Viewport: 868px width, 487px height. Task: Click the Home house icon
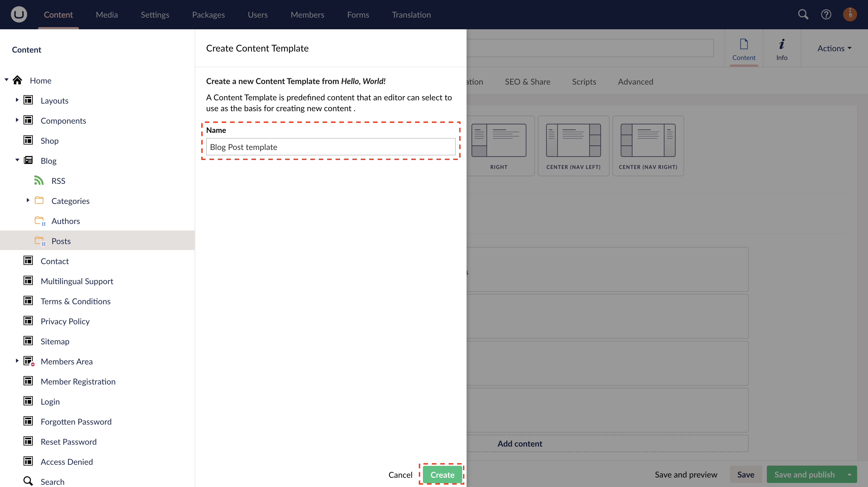point(18,80)
